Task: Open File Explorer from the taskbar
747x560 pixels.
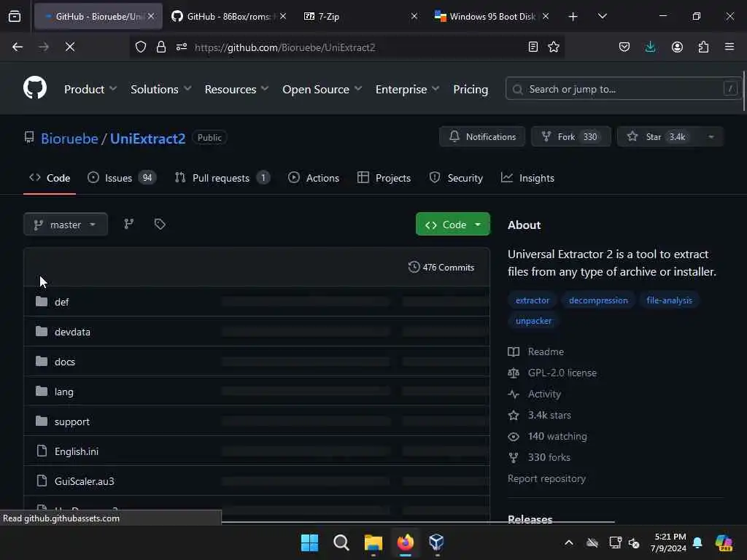Action: tap(373, 542)
